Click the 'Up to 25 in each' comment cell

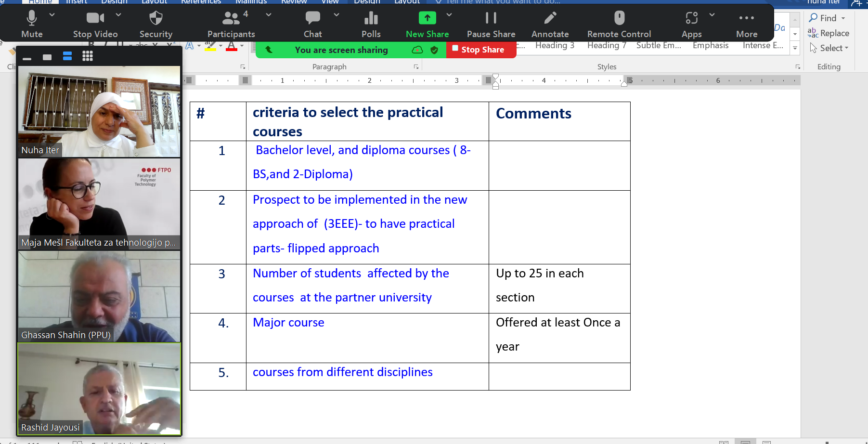coord(559,288)
